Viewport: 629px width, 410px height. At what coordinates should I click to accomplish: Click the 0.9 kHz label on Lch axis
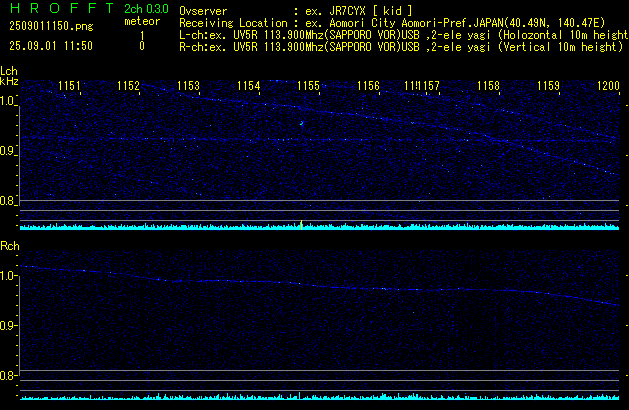[x=7, y=151]
